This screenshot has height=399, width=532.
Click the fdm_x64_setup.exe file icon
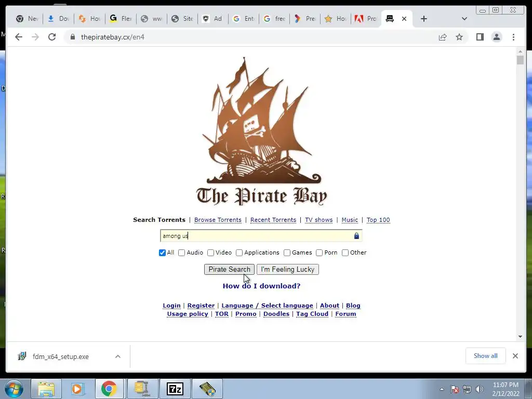tap(22, 356)
